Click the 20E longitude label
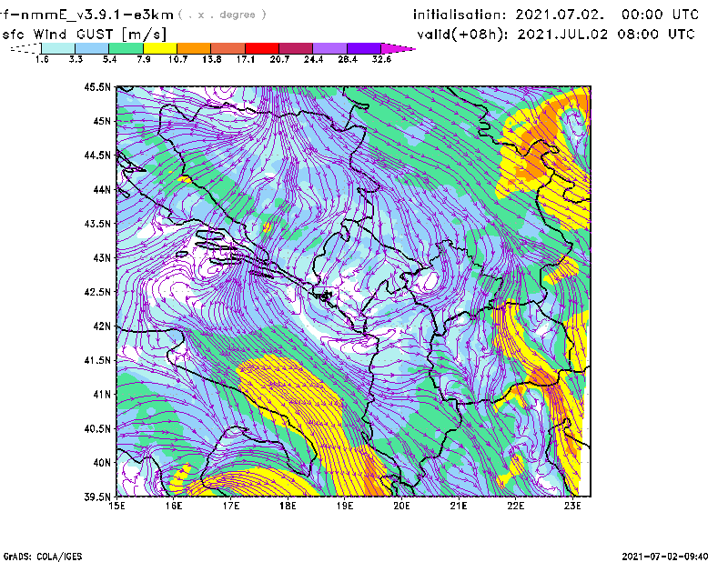 tap(401, 506)
